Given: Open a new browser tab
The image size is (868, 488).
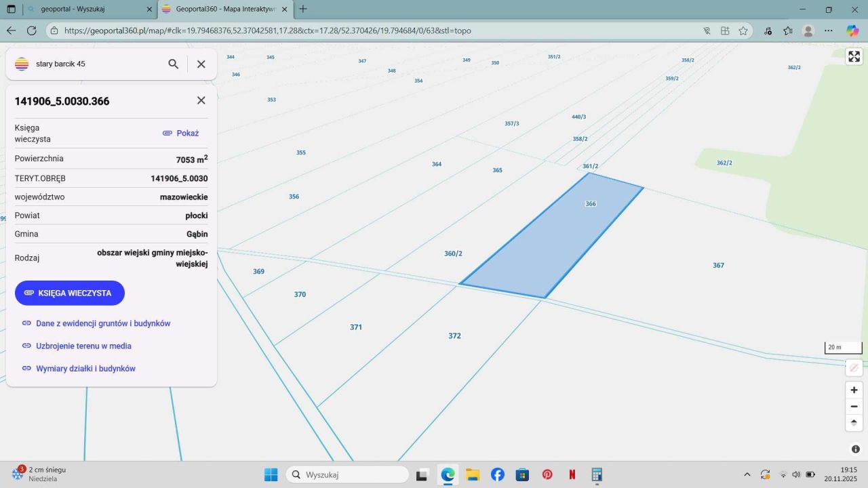Looking at the screenshot, I should [x=303, y=9].
